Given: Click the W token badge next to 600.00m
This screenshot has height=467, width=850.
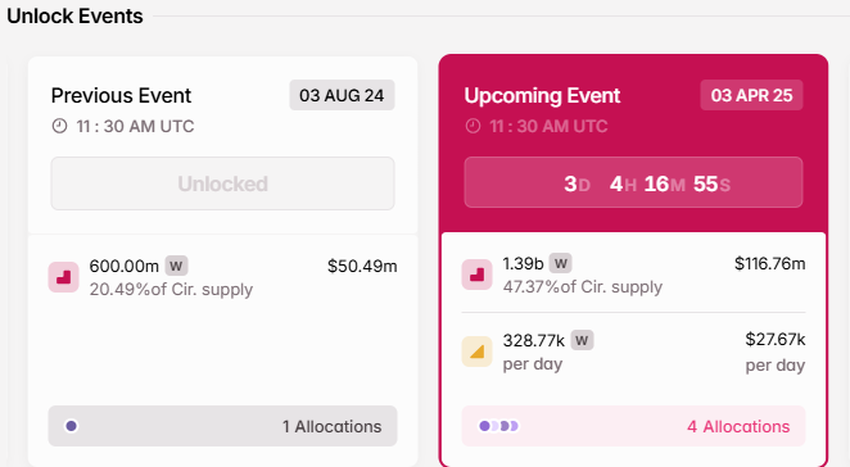Looking at the screenshot, I should tap(177, 266).
